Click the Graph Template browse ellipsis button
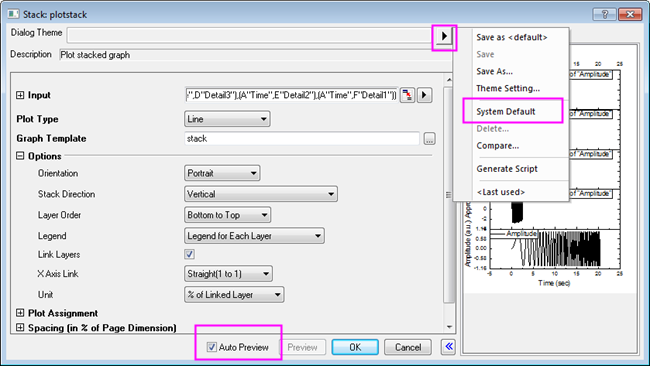 [429, 139]
